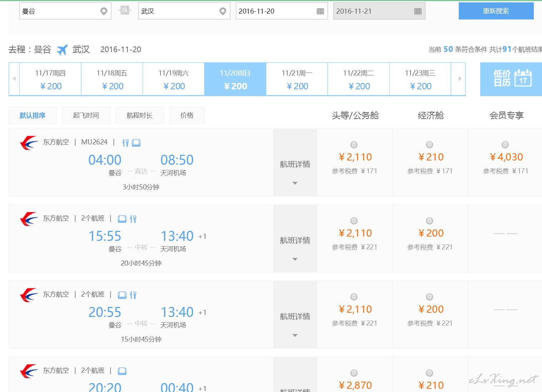Choose the 11/23周三 date tab
The image size is (542, 392).
420,79
